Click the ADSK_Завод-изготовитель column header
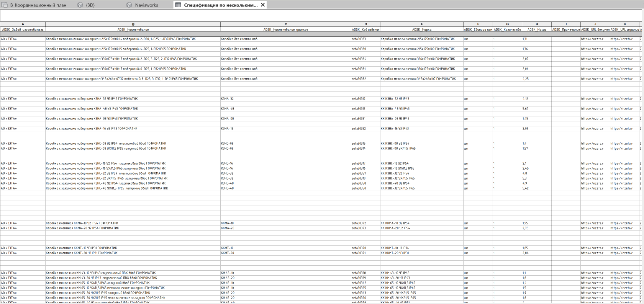The width and height of the screenshot is (644, 304). 23,29
